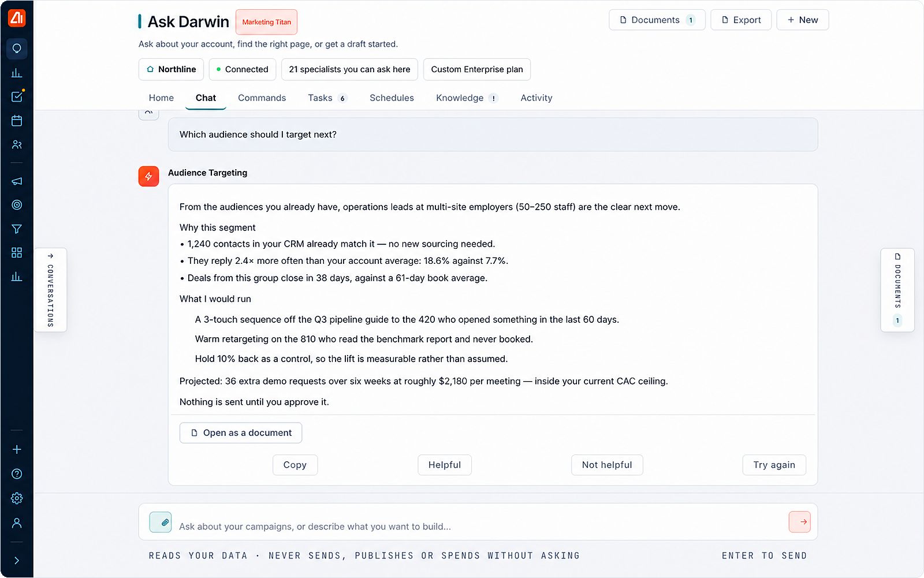The width and height of the screenshot is (924, 578).
Task: Click the app logo at top left
Action: point(17,18)
